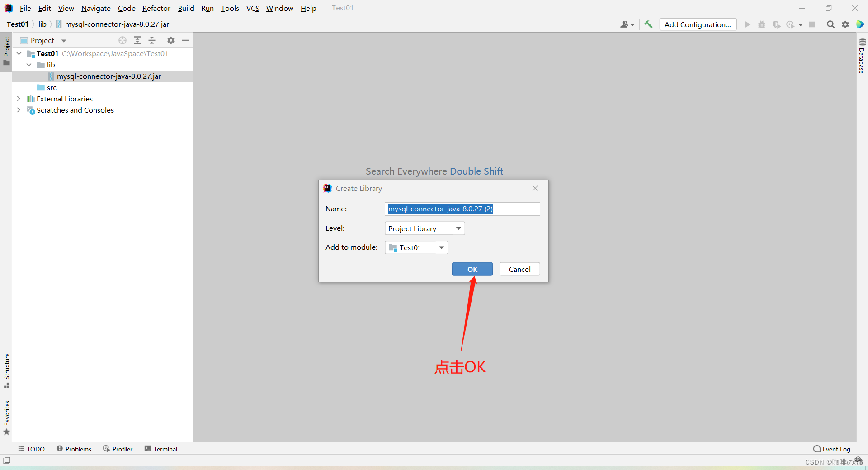Click jar file breadcrumb in navigation bar
Viewport: 868px width, 470px height.
113,24
